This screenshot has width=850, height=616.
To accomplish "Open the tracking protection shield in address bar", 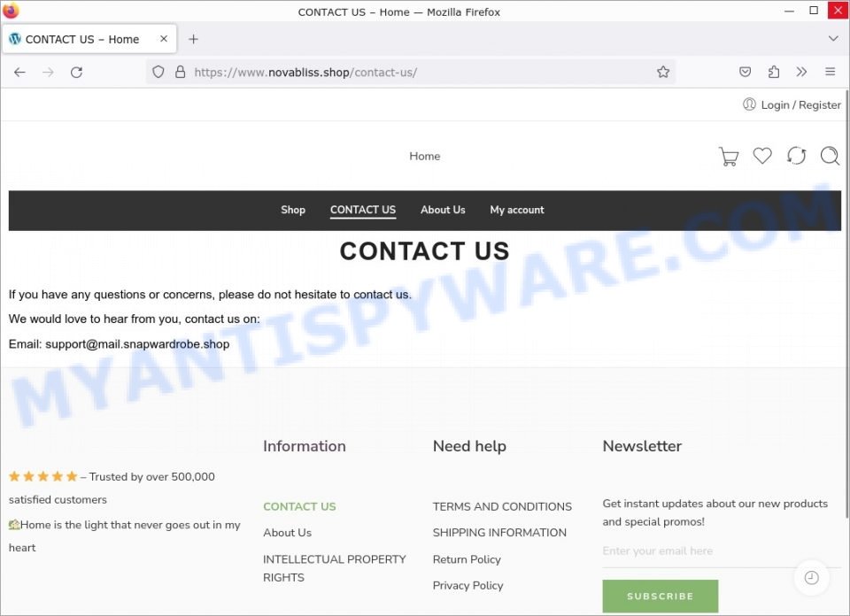I will tap(158, 72).
